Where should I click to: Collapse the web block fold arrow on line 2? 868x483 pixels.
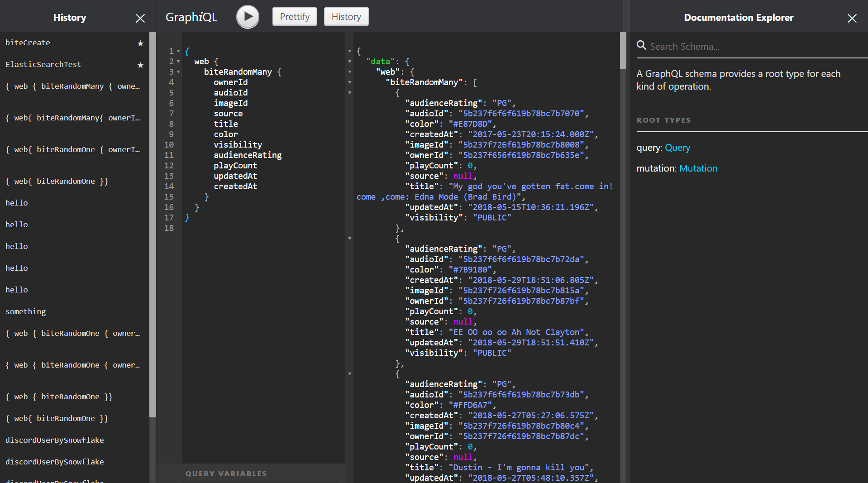coord(178,62)
